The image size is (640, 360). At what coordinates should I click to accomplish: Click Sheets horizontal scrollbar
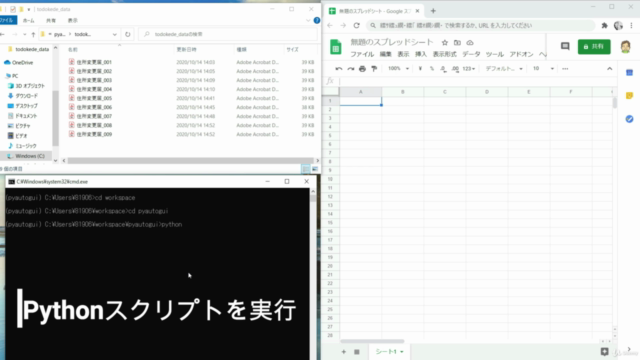coord(372,341)
